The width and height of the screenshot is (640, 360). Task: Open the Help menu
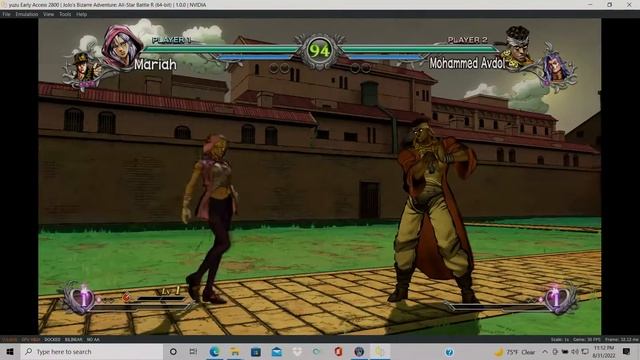pos(82,14)
